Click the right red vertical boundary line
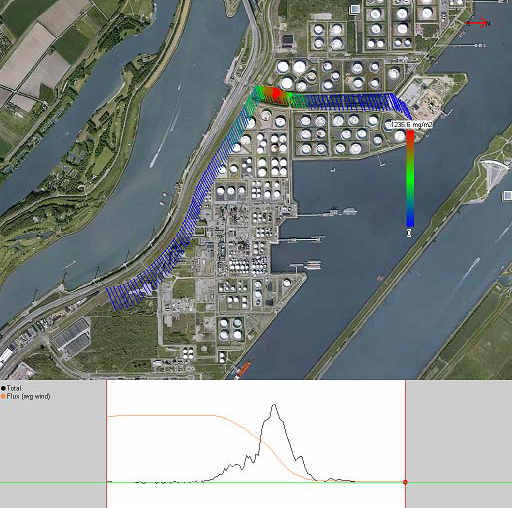Viewport: 512px width, 508px height. coord(406,444)
